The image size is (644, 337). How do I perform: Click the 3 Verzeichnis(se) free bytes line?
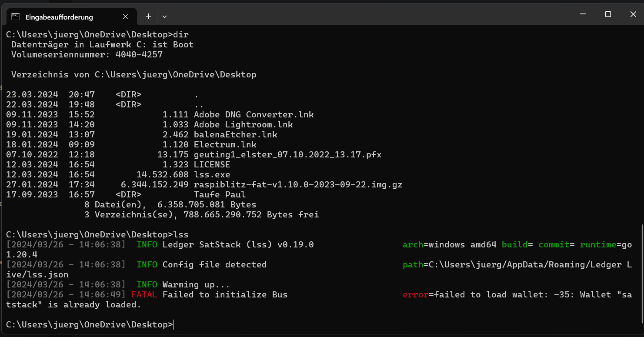click(202, 215)
